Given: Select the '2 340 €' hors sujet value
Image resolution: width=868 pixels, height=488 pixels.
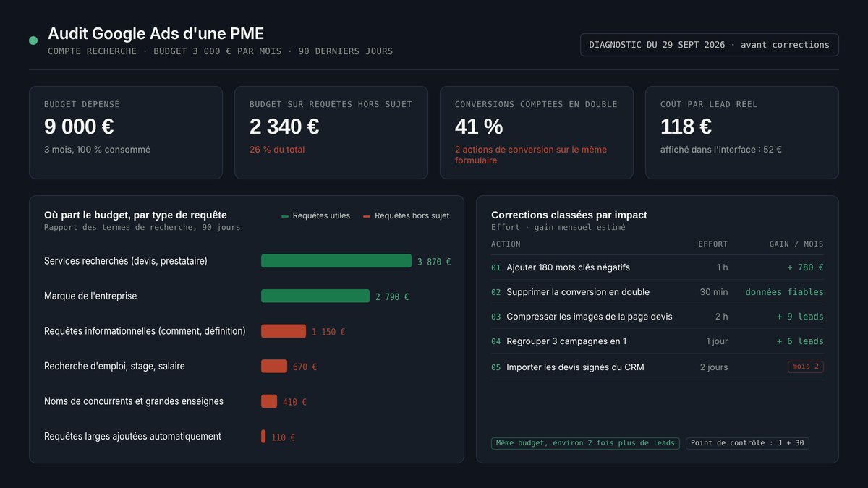Looking at the screenshot, I should (x=284, y=127).
